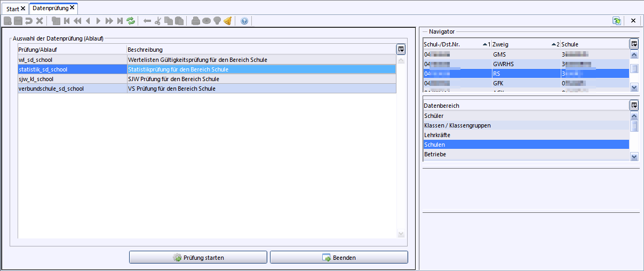This screenshot has height=271, width=644.
Task: Select the wl_sd_school check row
Action: (73, 60)
